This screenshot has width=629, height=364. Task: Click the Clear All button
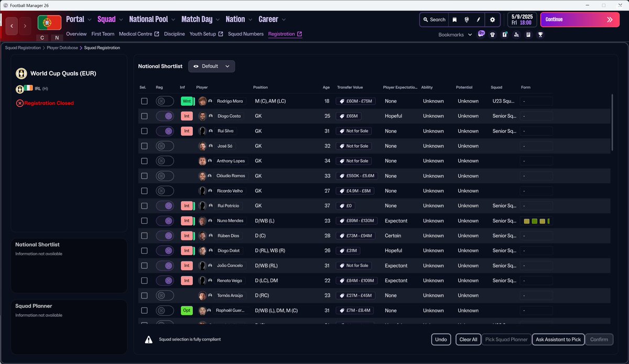(468, 339)
